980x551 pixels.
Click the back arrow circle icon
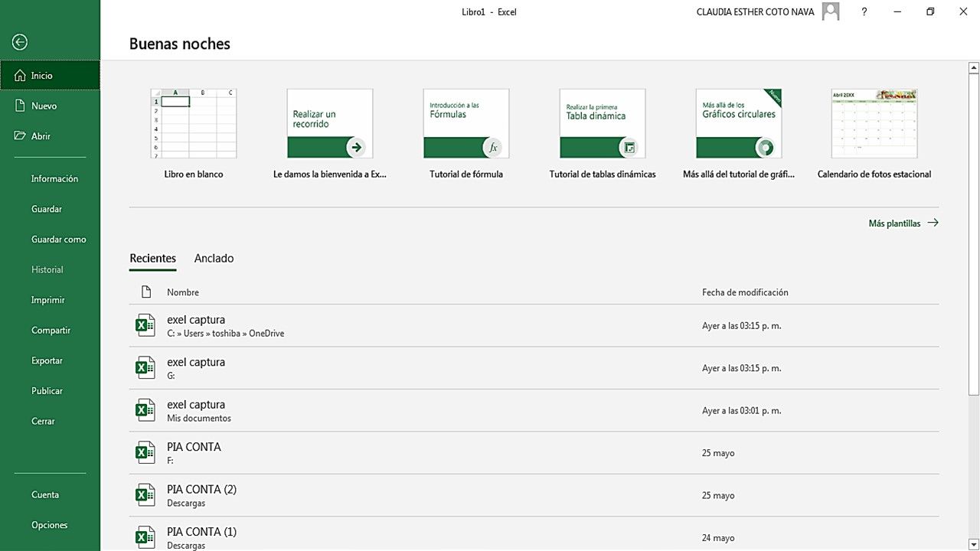[x=20, y=43]
